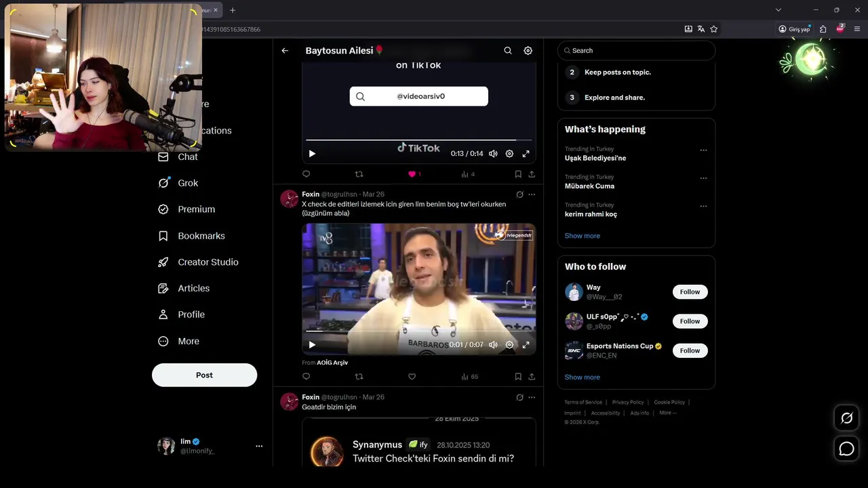
Task: Open options for Mübarek Cuma trend
Action: click(703, 178)
